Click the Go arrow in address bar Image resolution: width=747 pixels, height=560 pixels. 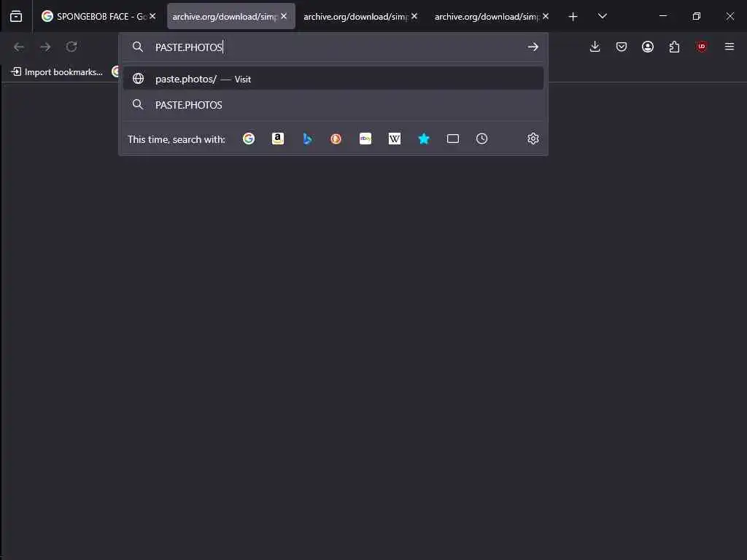[x=533, y=47]
